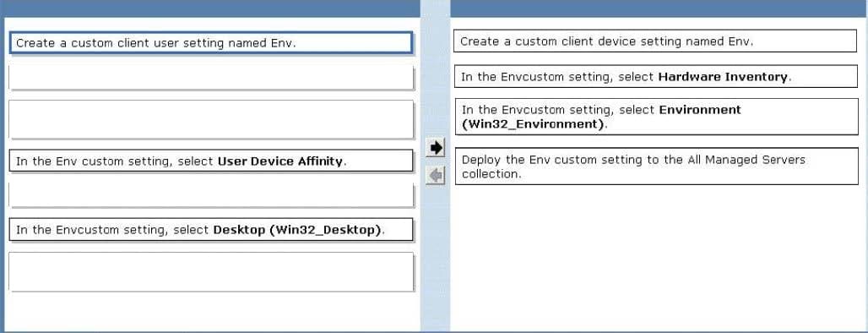The image size is (868, 333).
Task: Click the left arrow move-back icon
Action: coord(437,176)
